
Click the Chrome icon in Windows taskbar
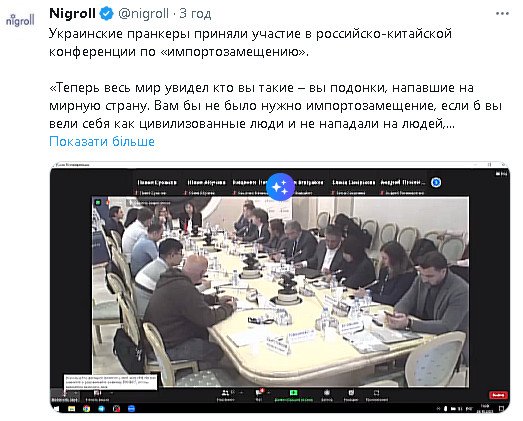(x=86, y=409)
